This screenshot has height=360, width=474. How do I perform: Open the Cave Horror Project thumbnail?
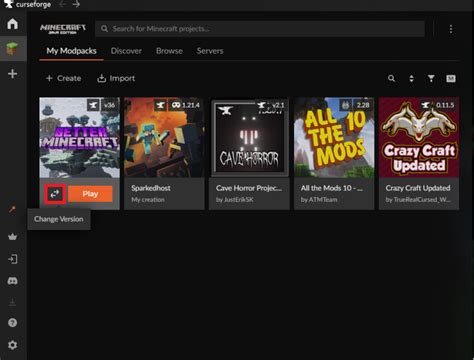coord(249,137)
